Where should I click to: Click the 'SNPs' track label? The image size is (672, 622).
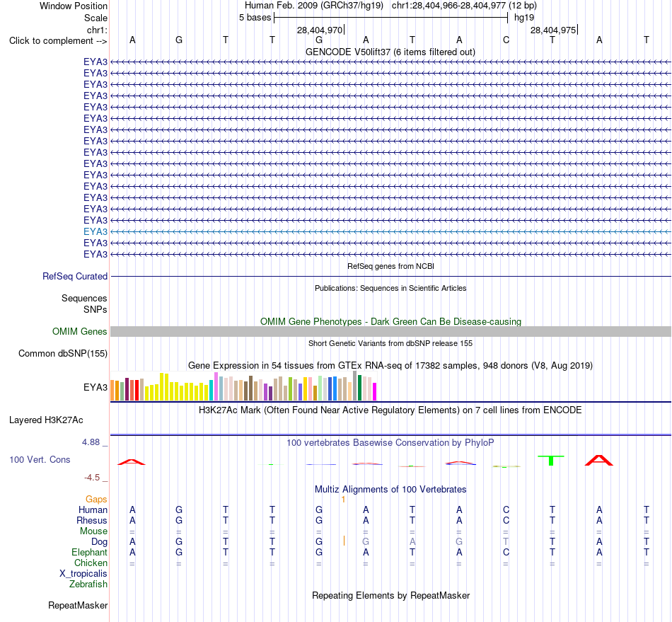coord(95,309)
